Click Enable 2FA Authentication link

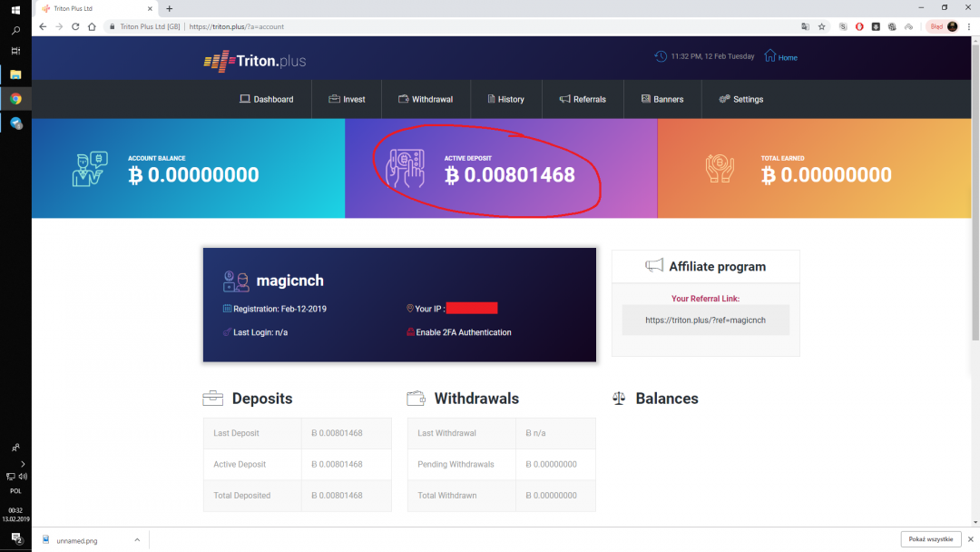pos(463,332)
